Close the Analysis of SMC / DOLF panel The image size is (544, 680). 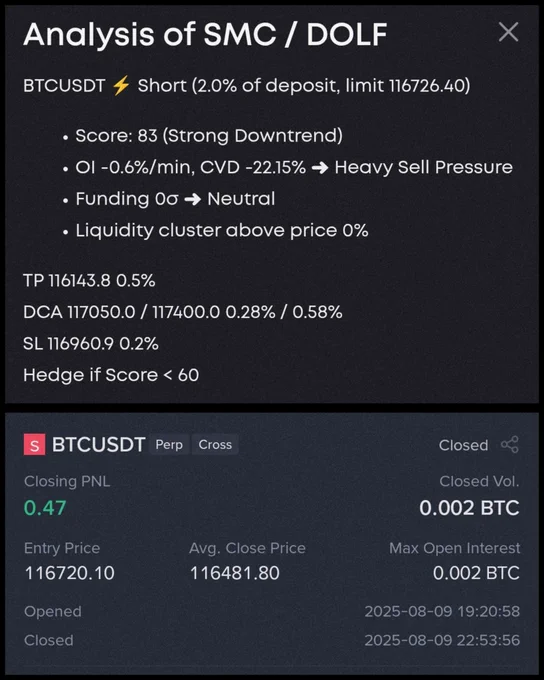[508, 32]
